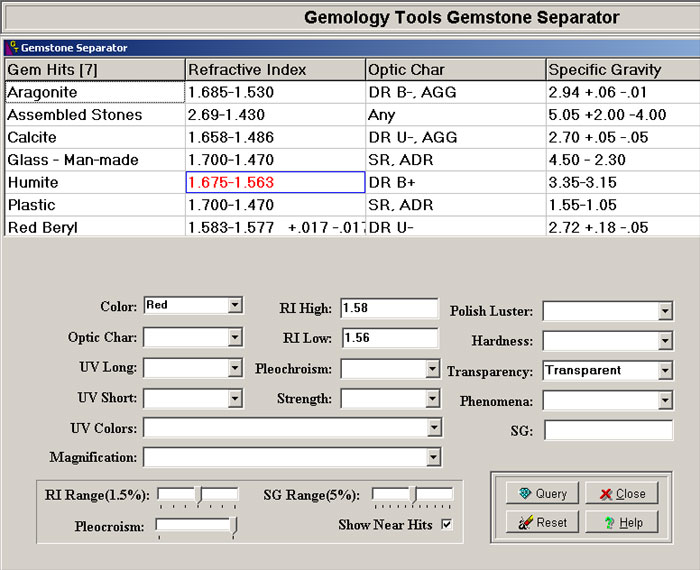Viewport: 700px width, 570px height.
Task: Click the 2.94 +.06 -.01 specific gravity cell
Action: coord(623,92)
